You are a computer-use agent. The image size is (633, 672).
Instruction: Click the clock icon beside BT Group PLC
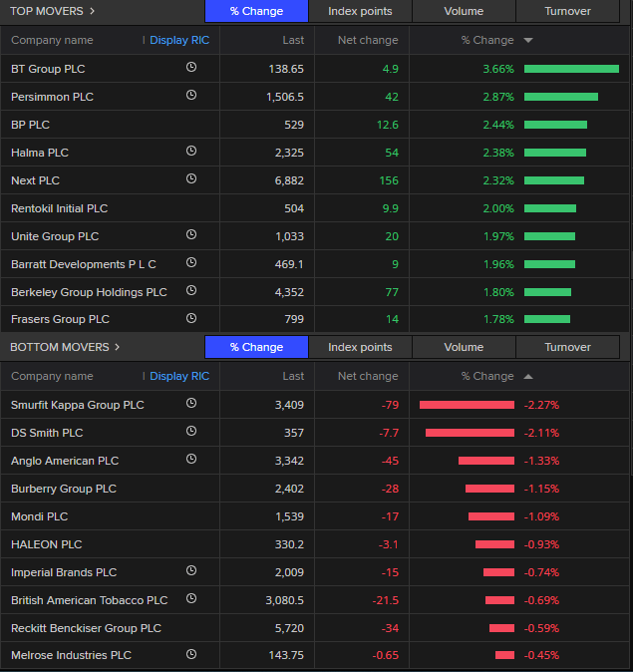[x=191, y=67]
